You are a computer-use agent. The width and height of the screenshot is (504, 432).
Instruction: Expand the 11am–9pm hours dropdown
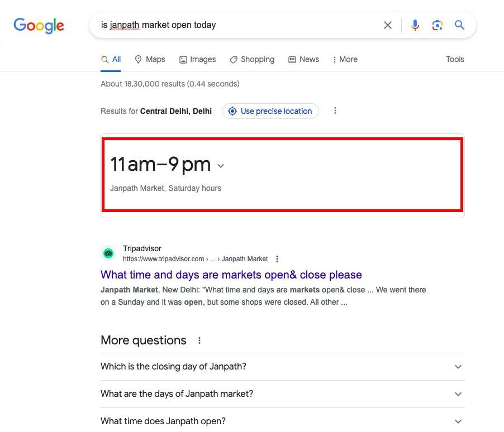tap(221, 166)
